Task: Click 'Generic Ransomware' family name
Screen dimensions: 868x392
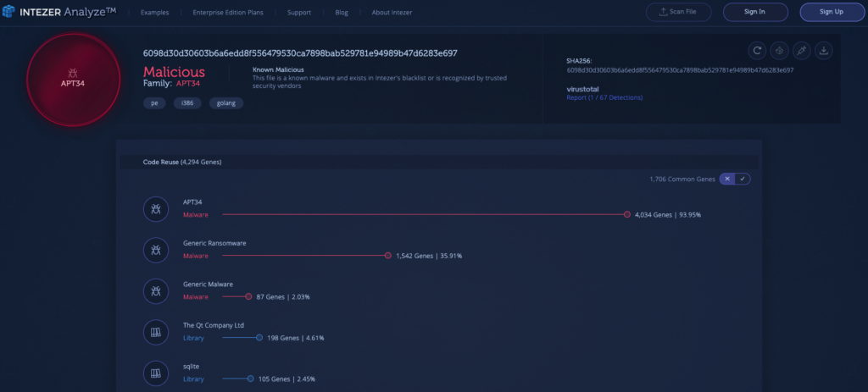Action: (214, 243)
